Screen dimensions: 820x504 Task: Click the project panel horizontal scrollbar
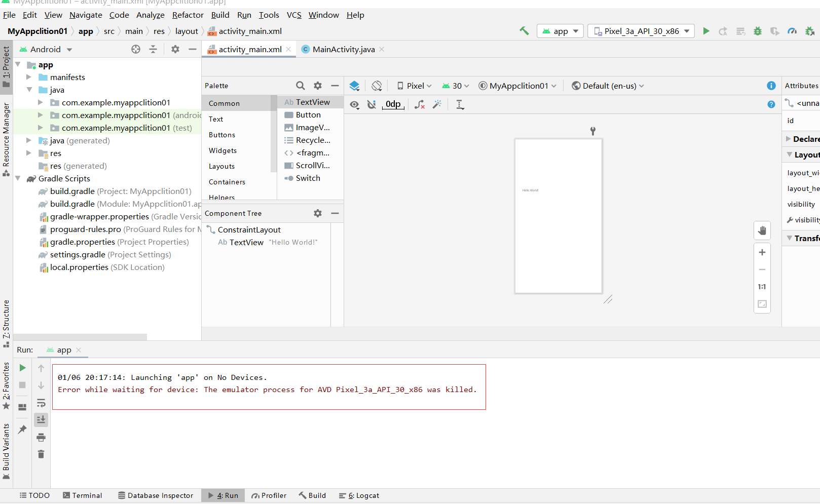click(x=80, y=337)
